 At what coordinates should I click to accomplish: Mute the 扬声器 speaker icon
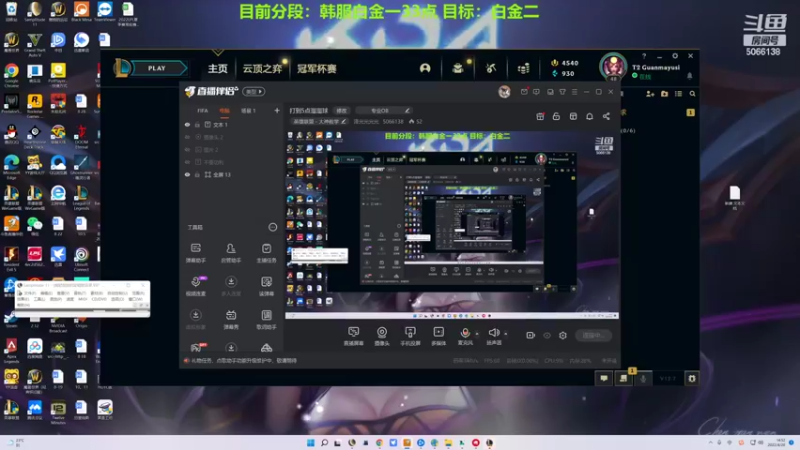[493, 333]
